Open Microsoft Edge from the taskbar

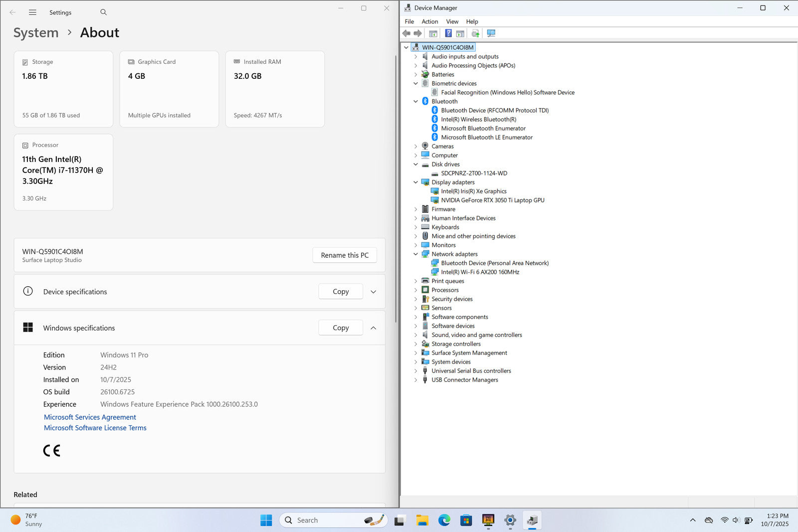[x=444, y=520]
